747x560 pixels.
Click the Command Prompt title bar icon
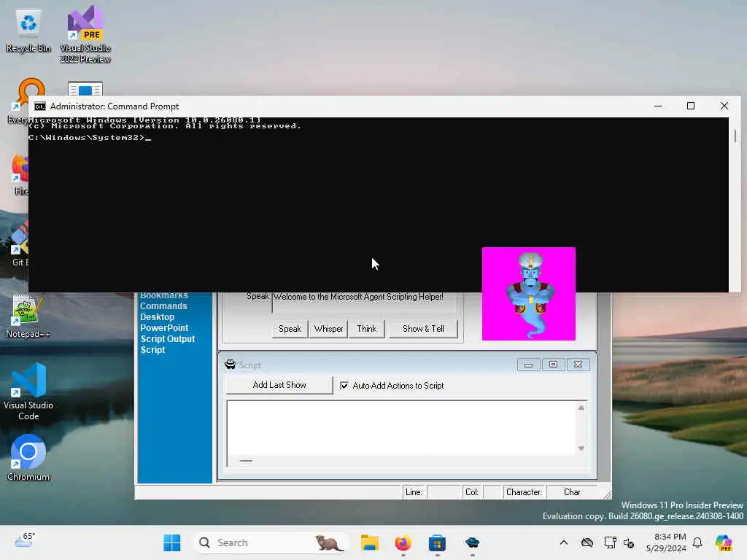[40, 106]
